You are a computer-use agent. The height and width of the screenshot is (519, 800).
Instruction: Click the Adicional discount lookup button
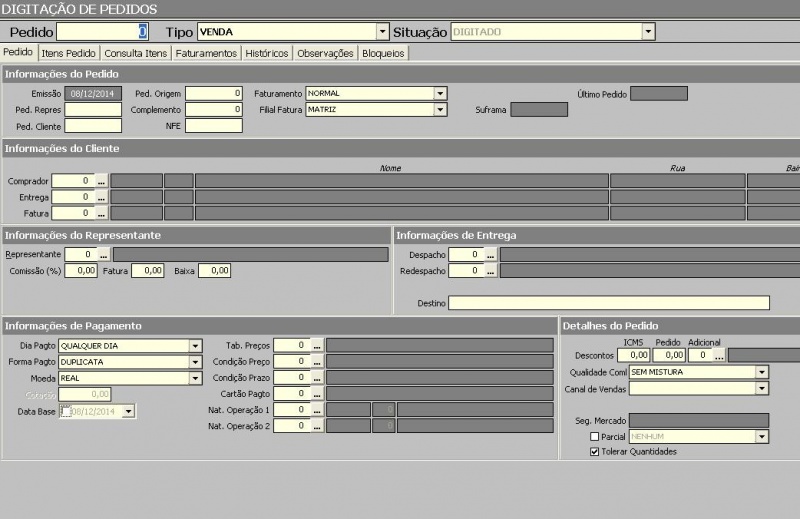tap(718, 355)
